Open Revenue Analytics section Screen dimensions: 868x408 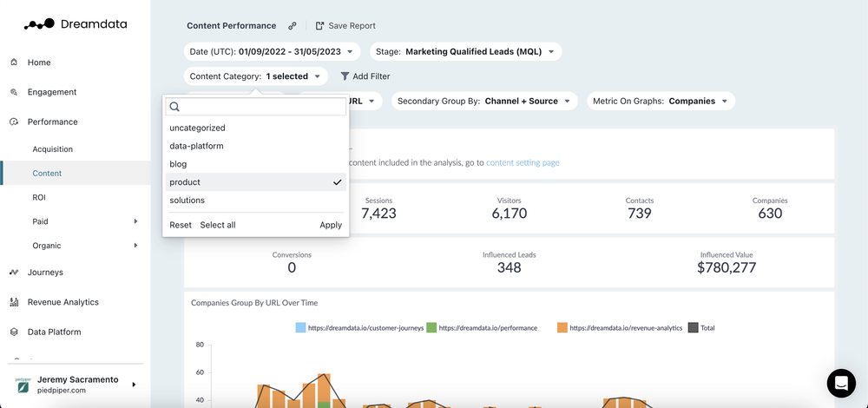(63, 302)
